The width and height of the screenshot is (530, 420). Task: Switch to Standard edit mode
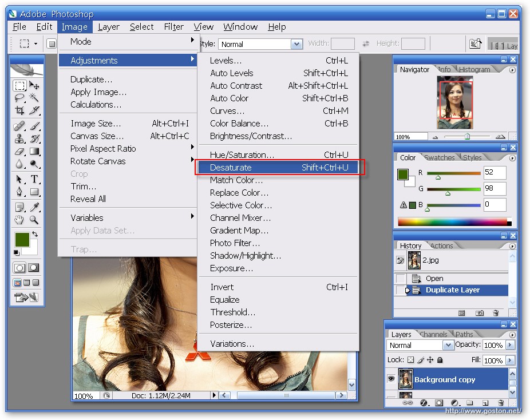pyautogui.click(x=19, y=268)
